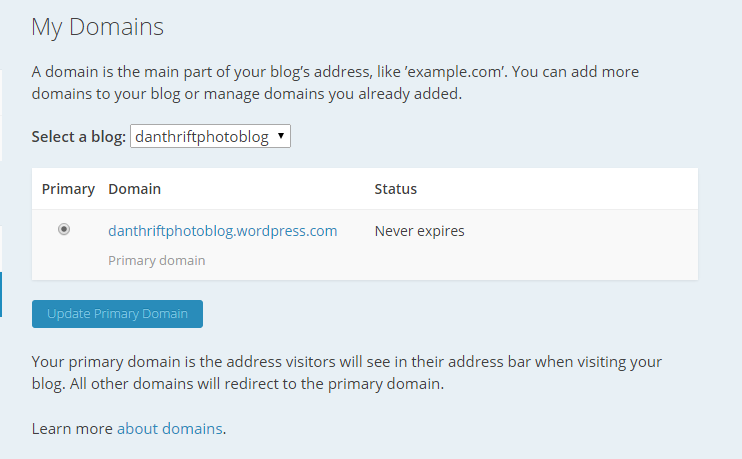
Task: Click the Status column header
Action: (x=396, y=189)
